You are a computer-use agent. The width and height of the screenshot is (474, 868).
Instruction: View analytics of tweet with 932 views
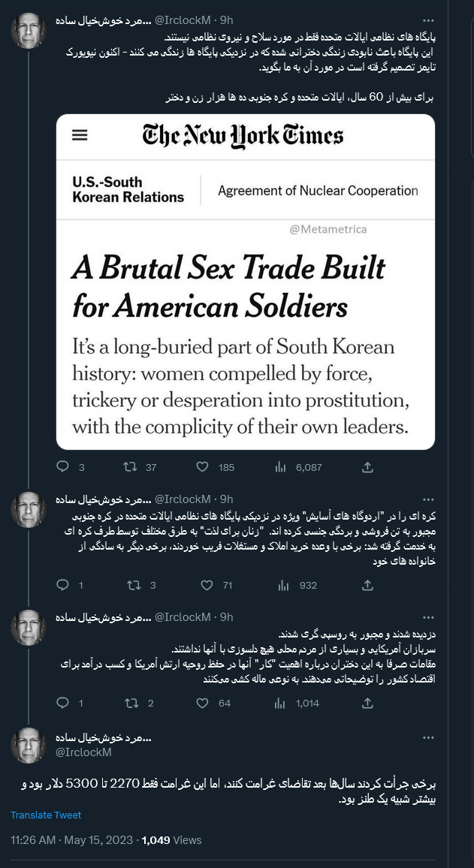tap(282, 585)
